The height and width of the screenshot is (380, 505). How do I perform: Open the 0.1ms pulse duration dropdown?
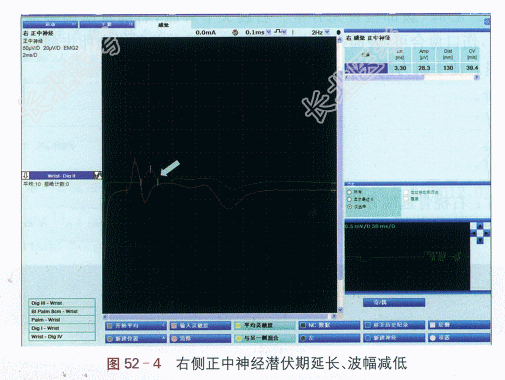coord(269,32)
